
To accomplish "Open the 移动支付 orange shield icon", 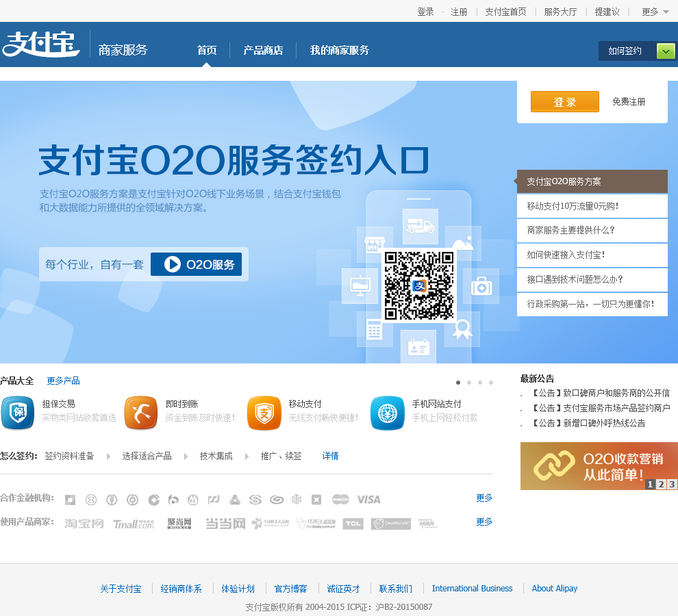I will tap(264, 413).
